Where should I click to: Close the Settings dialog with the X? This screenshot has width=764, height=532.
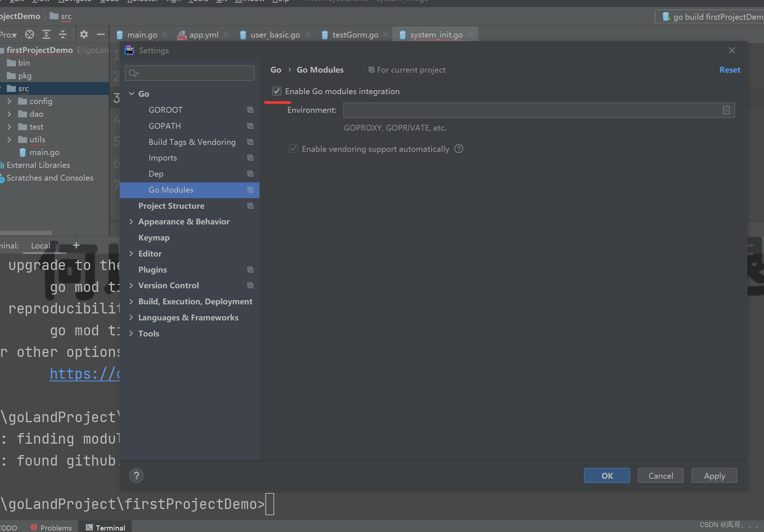click(732, 50)
